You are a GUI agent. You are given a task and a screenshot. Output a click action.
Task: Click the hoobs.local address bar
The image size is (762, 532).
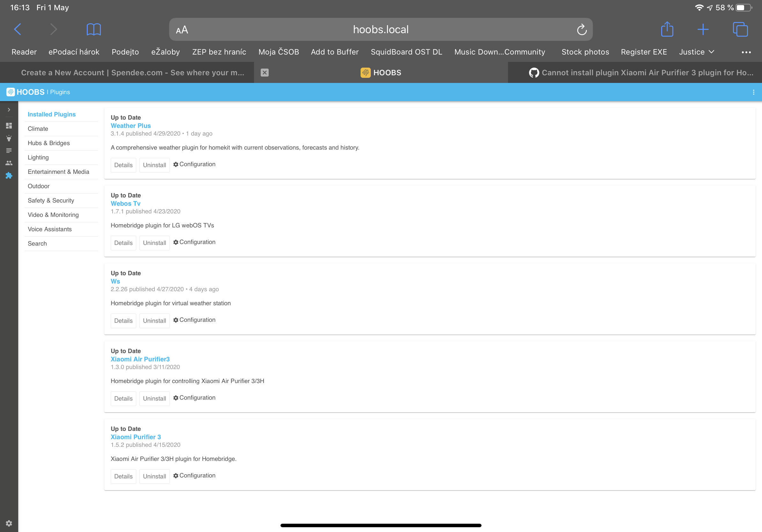point(380,29)
